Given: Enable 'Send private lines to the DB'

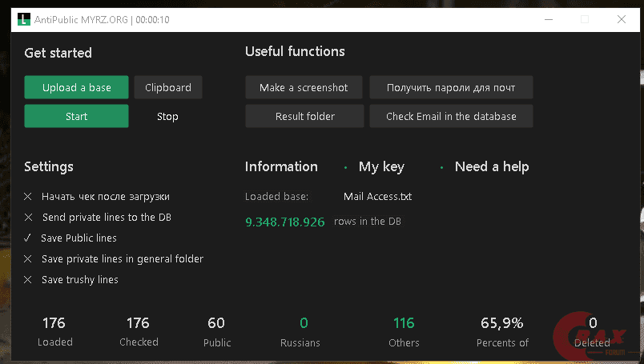Looking at the screenshot, I should pos(28,217).
